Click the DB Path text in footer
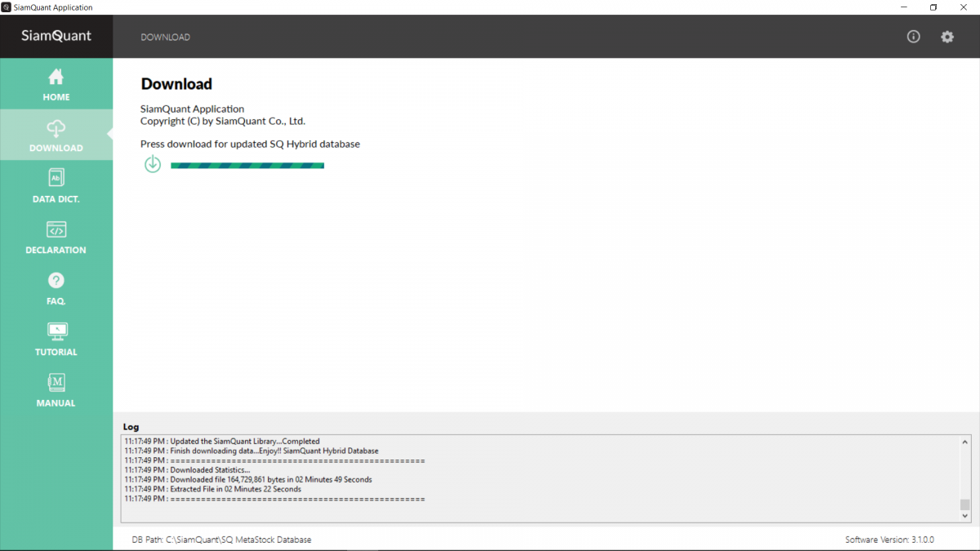The image size is (980, 551). click(221, 540)
